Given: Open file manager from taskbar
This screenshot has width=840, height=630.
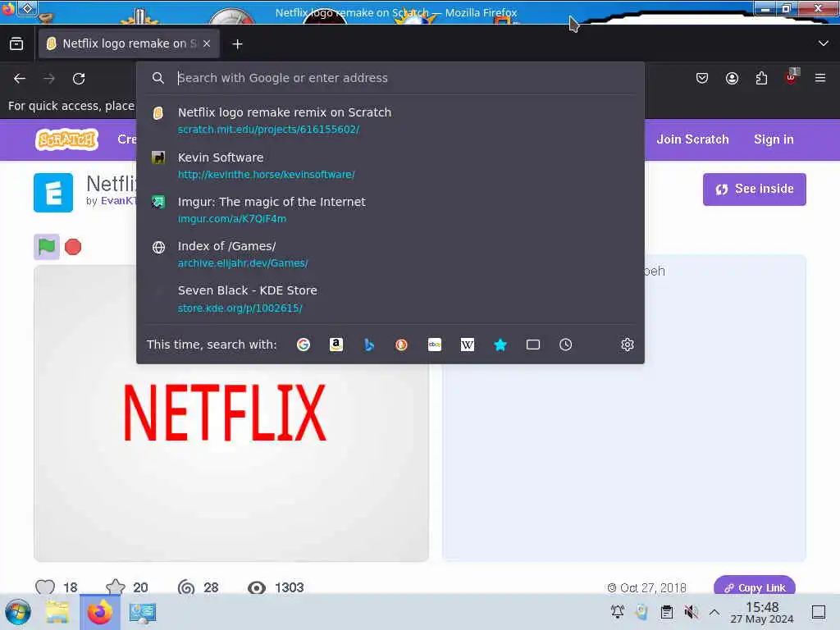Looking at the screenshot, I should pos(57,612).
